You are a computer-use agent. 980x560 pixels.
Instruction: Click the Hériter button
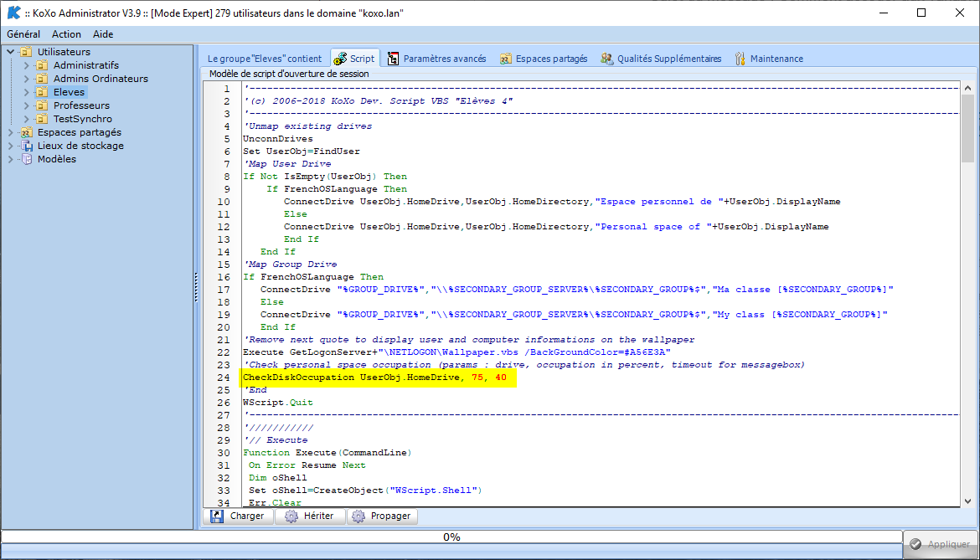click(x=311, y=516)
